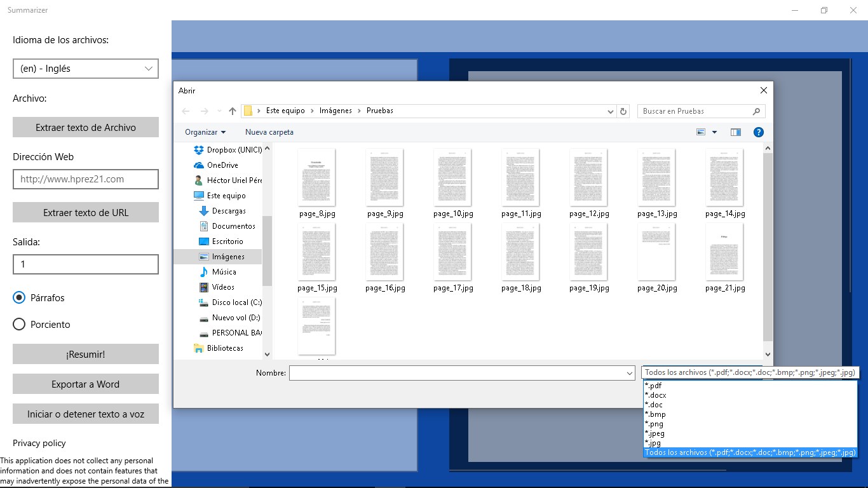
Task: Open Escritorio in navigation pane
Action: click(221, 241)
